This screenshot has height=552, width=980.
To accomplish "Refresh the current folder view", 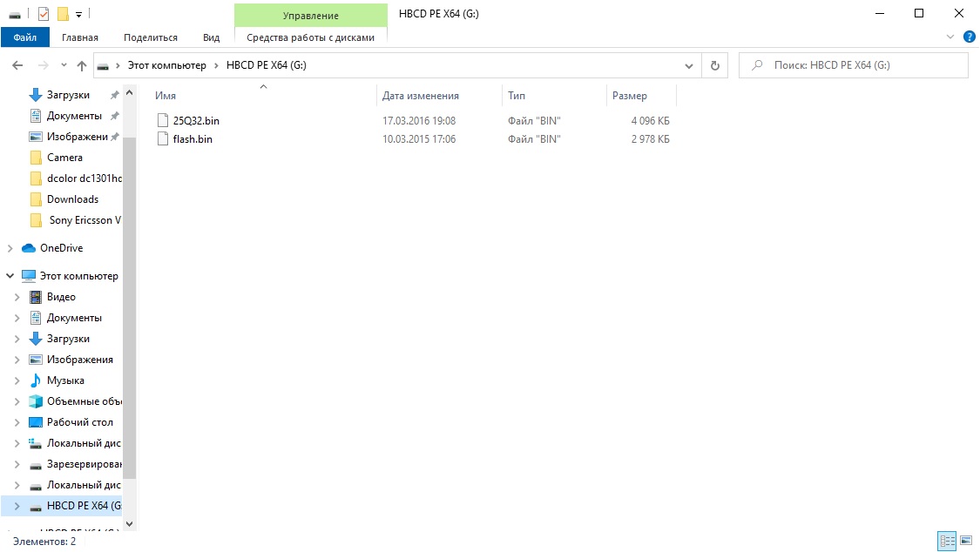I will click(x=714, y=65).
